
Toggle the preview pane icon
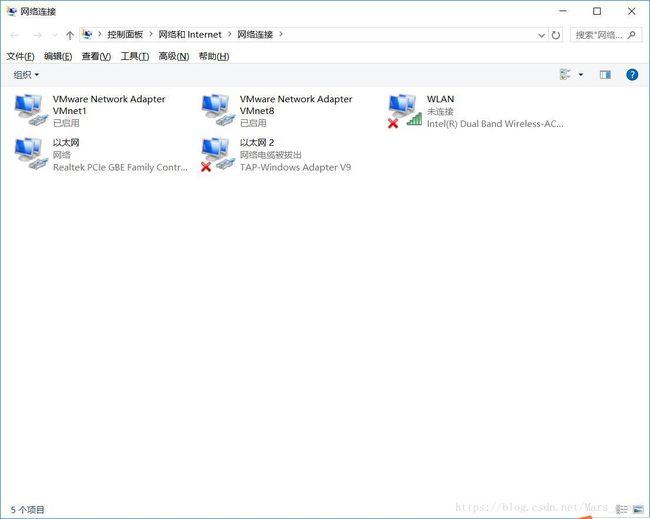pos(605,75)
